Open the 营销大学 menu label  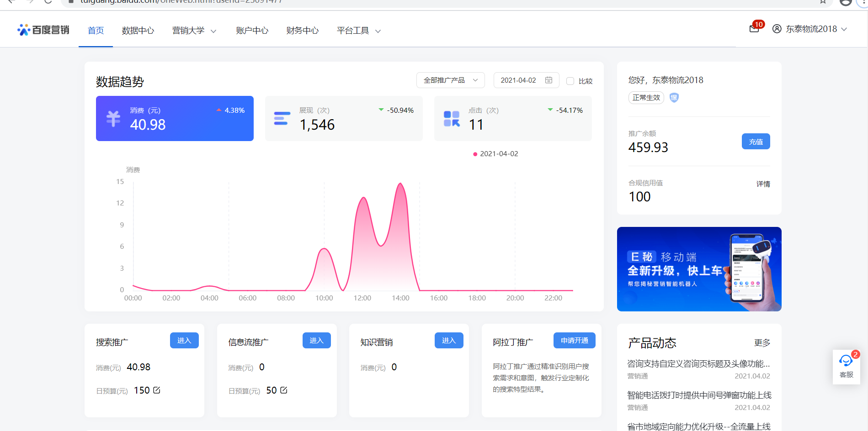coord(188,31)
